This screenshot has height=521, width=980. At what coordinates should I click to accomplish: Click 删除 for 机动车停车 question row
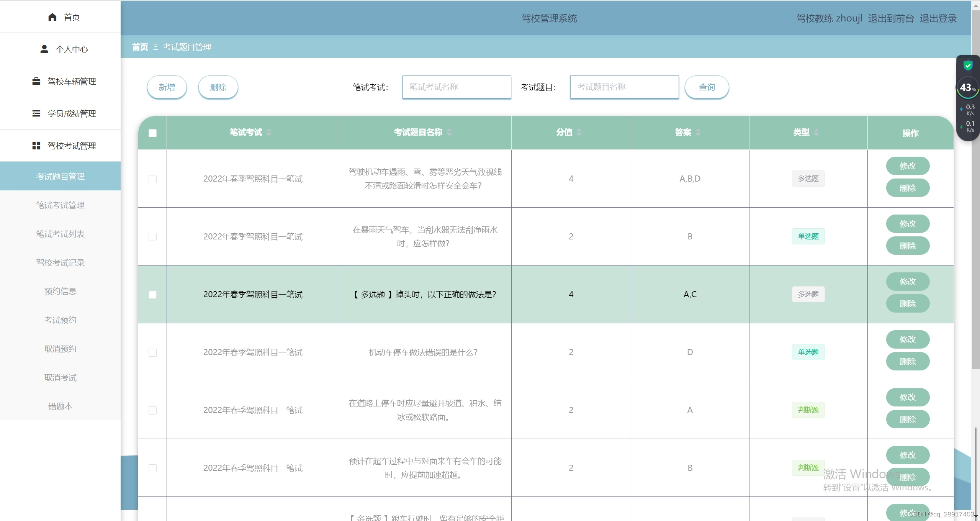908,362
